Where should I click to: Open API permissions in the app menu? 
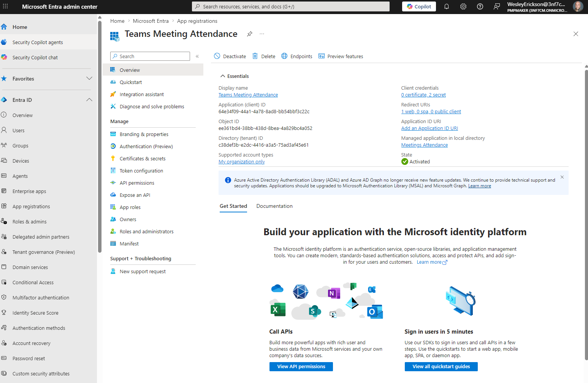pyautogui.click(x=153, y=183)
